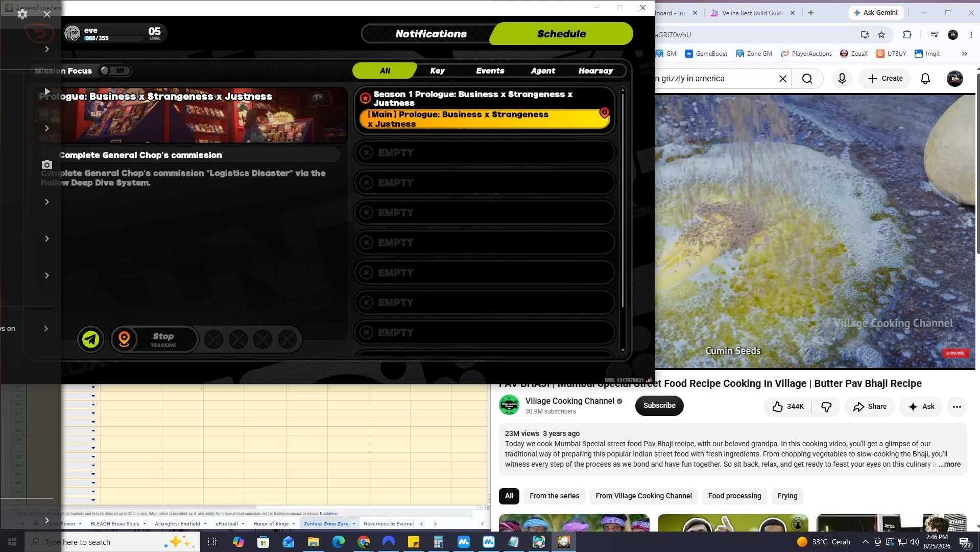
Task: Open Zenless Zone Zero sheet tab dropdown
Action: [x=353, y=523]
